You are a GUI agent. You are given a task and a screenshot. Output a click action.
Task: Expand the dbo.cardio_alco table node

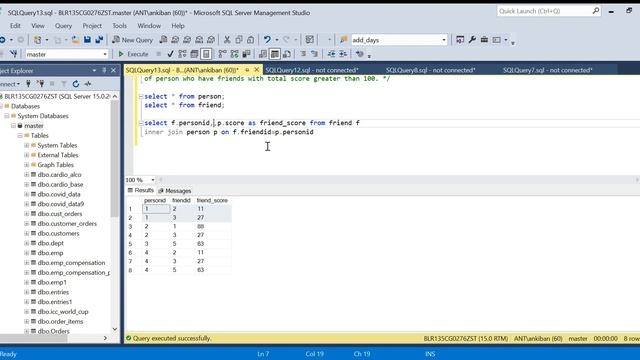point(27,175)
